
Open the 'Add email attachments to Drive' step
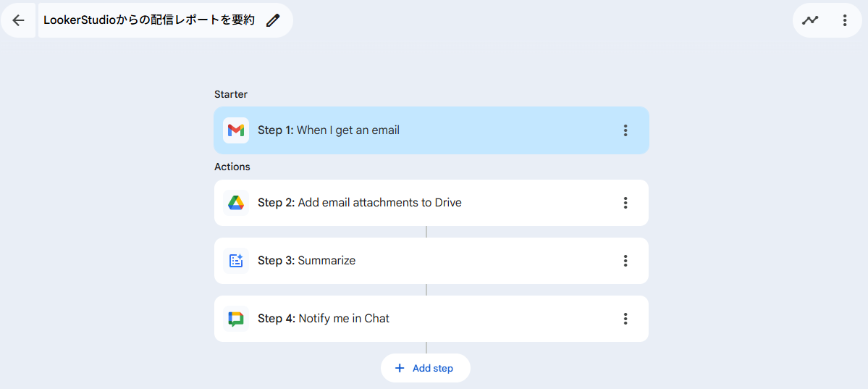(379, 203)
